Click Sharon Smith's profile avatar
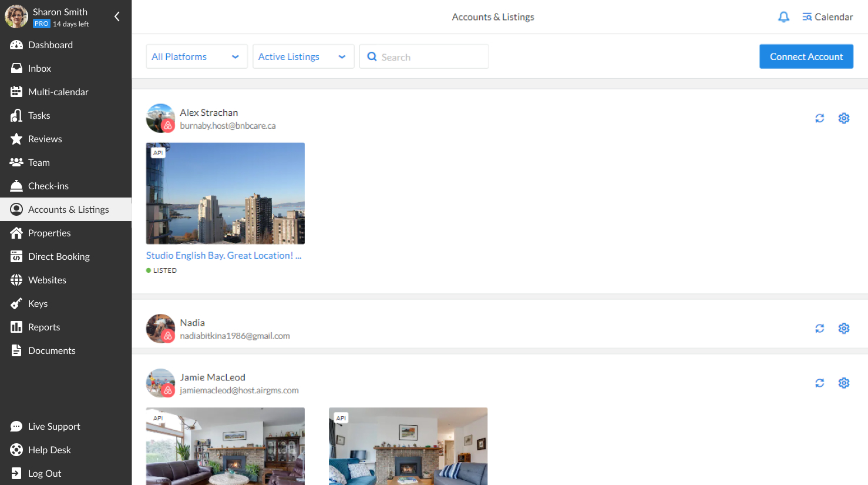This screenshot has height=485, width=868. (x=16, y=16)
